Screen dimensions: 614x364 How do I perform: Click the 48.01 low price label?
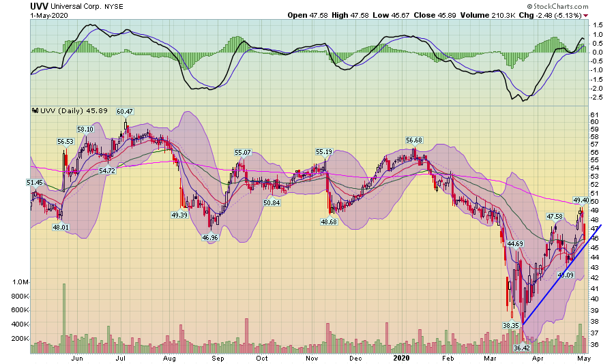[61, 227]
